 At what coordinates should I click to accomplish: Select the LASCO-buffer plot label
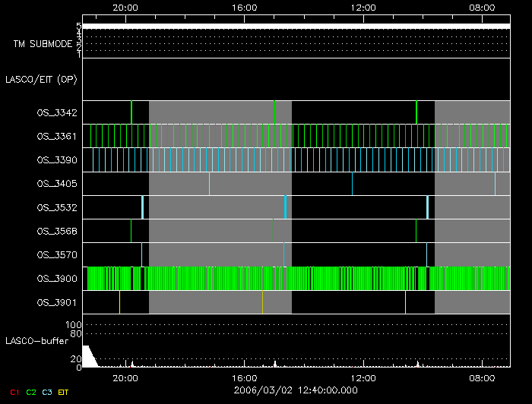coord(37,341)
